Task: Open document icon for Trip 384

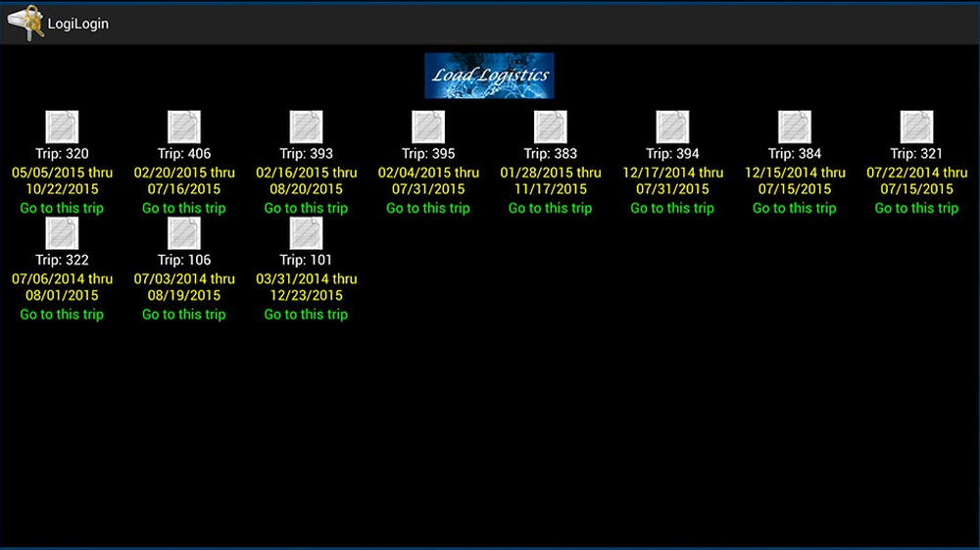Action: point(795,126)
